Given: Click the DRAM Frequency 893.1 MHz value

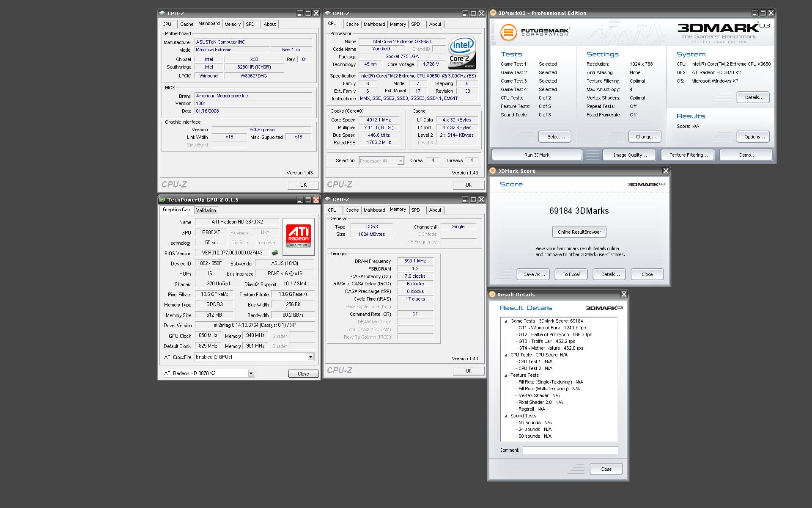Looking at the screenshot, I should point(415,261).
